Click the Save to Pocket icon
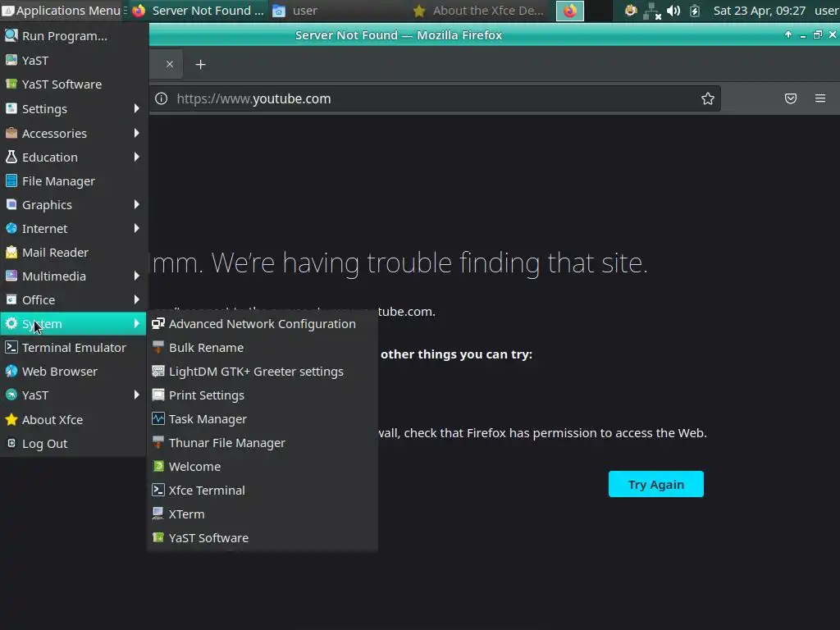840x630 pixels. (x=791, y=98)
